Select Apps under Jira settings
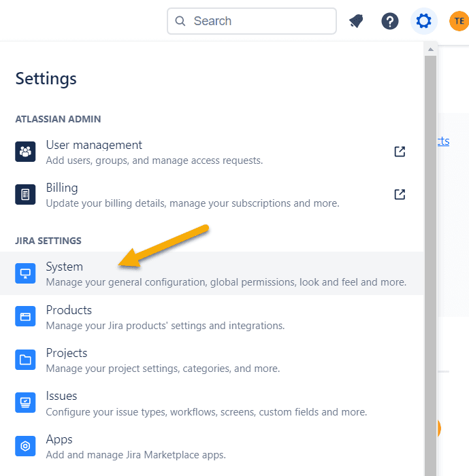 [x=212, y=446]
